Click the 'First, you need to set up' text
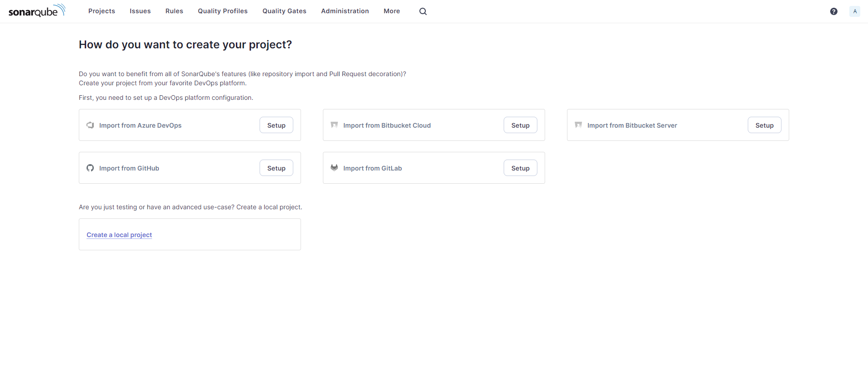Screen dimensions: 868x388 [166, 98]
